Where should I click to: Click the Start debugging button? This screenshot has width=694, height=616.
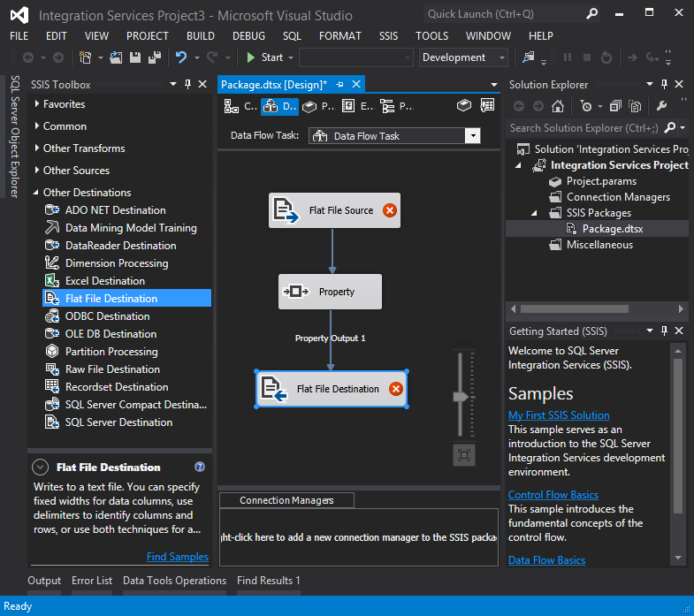(264, 57)
